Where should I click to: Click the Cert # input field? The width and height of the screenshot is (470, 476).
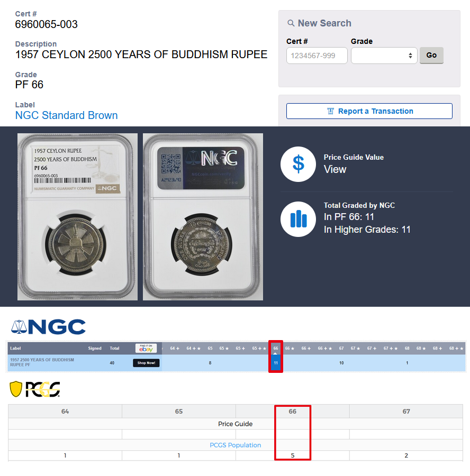317,56
